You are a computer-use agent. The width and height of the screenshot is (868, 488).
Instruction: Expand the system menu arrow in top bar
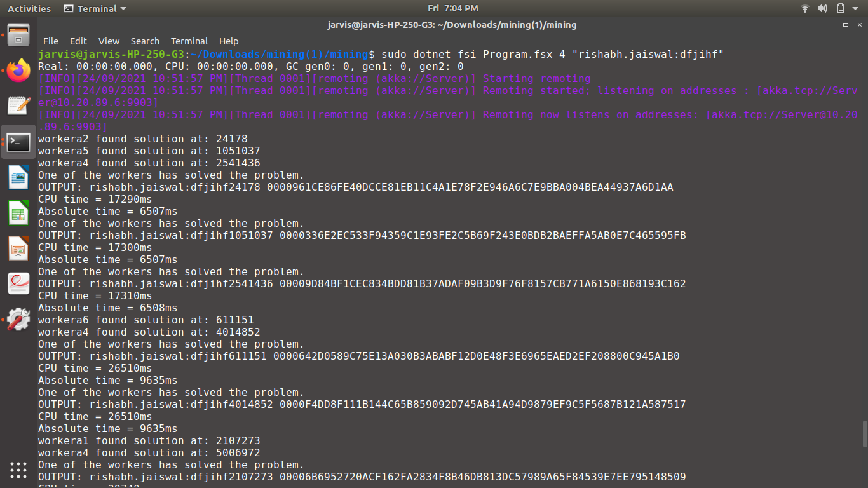855,9
